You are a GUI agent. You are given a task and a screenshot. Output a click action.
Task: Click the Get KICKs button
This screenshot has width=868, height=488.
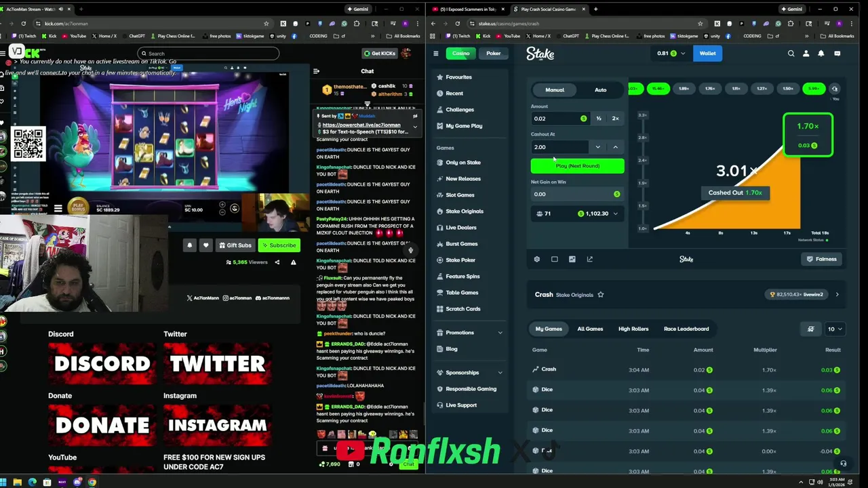[x=379, y=54]
